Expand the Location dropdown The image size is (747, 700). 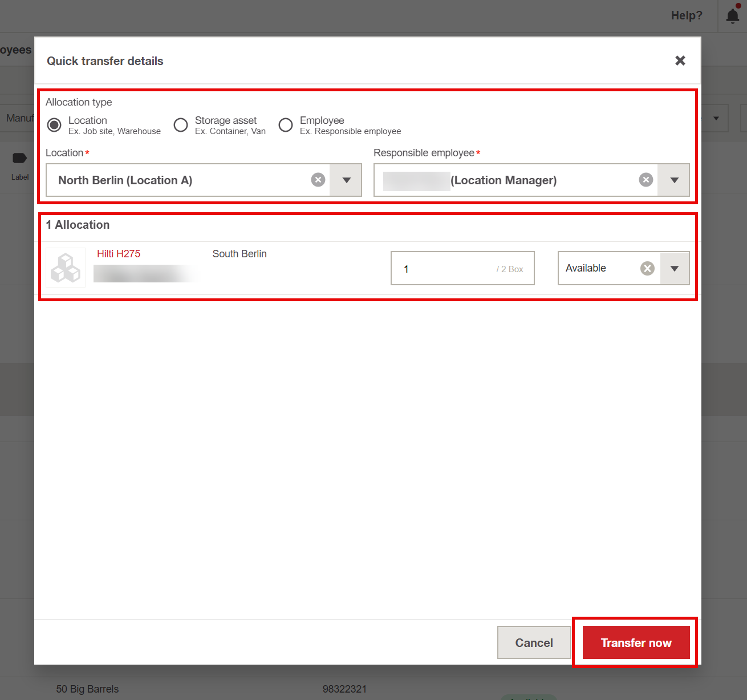coord(346,180)
